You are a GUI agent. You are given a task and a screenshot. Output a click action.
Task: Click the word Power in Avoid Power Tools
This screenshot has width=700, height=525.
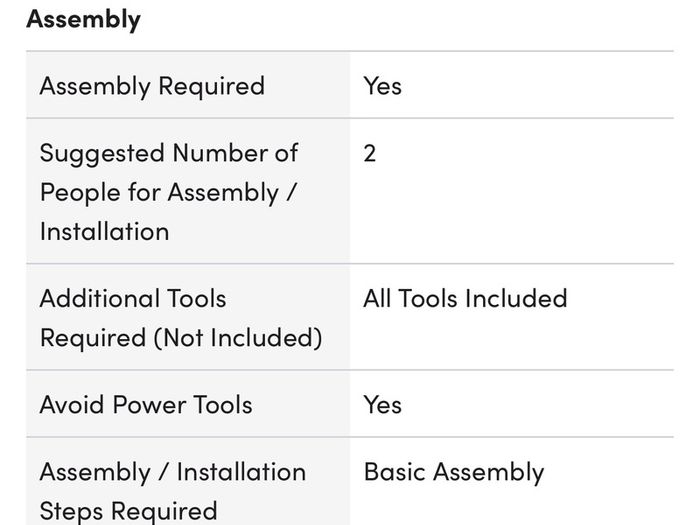(150, 404)
